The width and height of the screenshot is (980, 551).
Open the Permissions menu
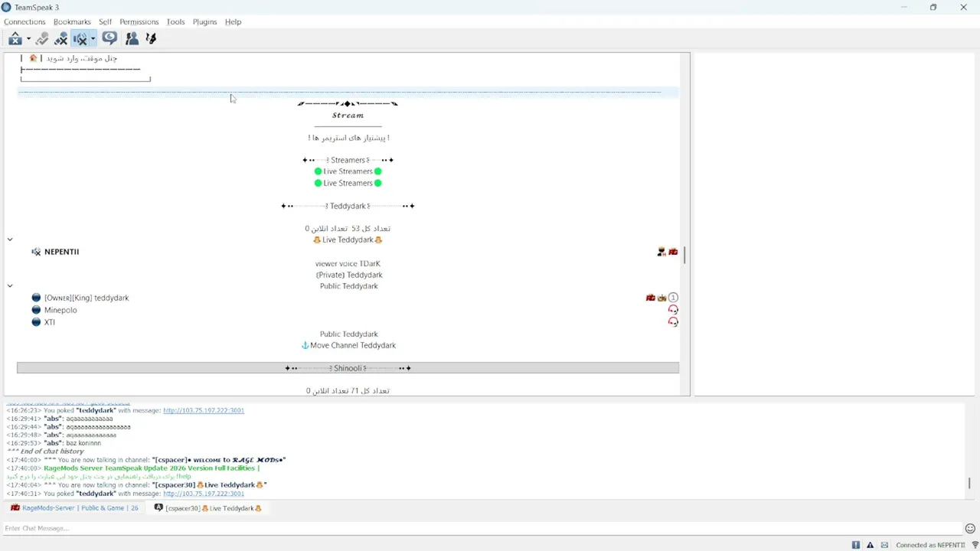(139, 21)
